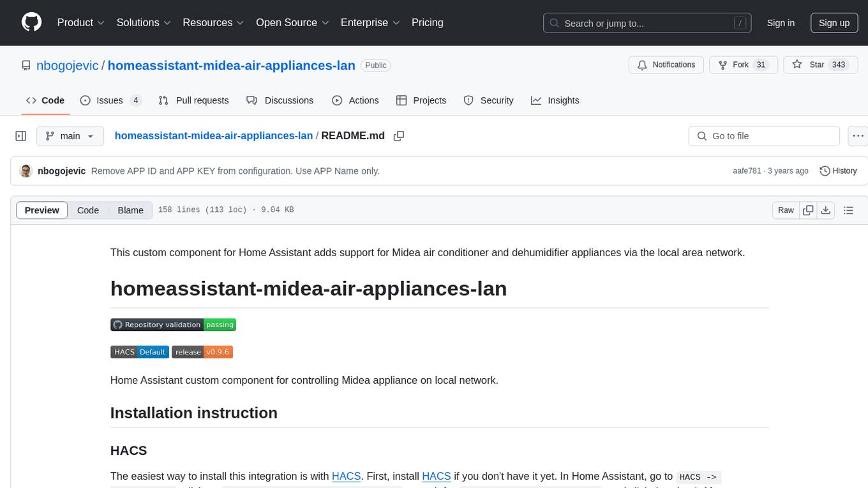Open the more file actions menu

coord(858,136)
